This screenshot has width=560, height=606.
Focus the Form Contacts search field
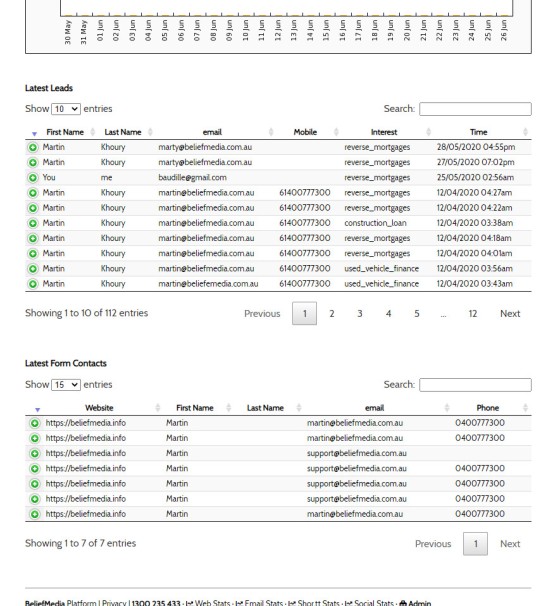(475, 385)
